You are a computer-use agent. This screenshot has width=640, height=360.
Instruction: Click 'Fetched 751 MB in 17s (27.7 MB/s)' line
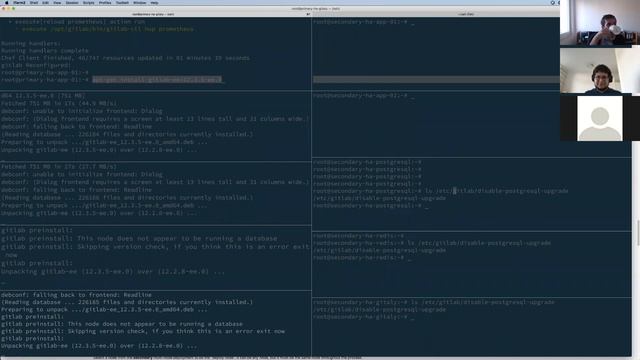(59, 167)
